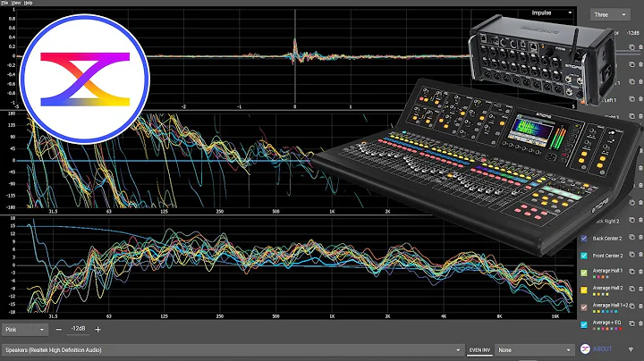Toggle the Front Center 2 checkbox

tap(583, 256)
